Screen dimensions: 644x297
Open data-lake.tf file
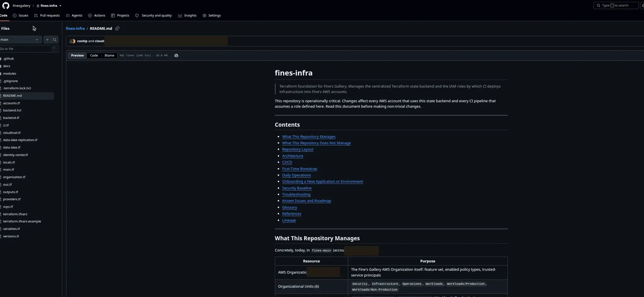point(12,147)
